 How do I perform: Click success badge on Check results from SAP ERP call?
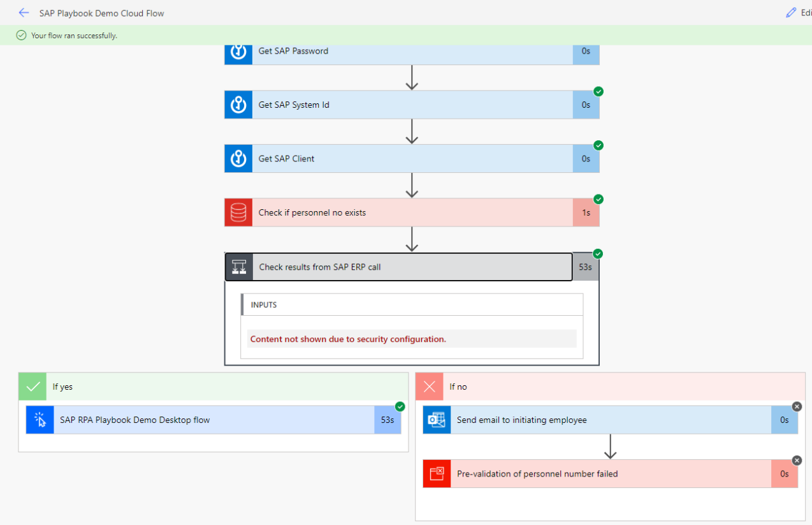598,254
